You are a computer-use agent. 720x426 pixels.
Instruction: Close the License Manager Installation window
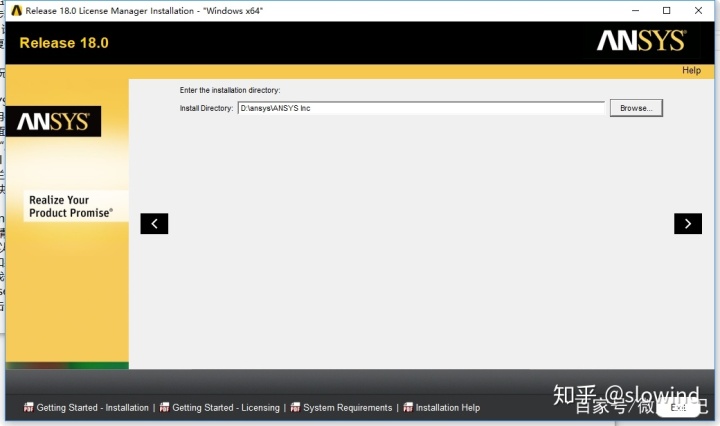[698, 11]
